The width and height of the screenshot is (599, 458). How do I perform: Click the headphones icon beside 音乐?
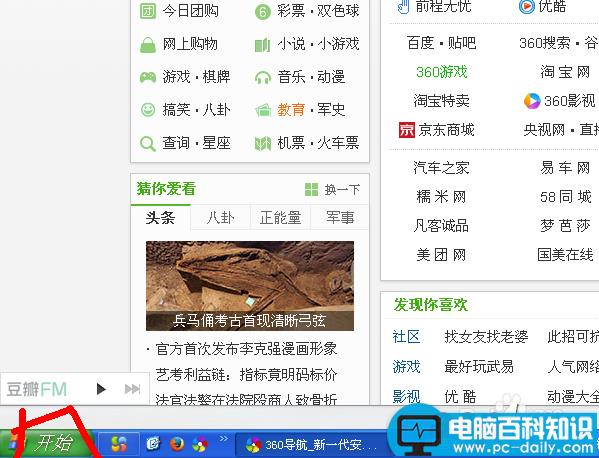coord(263,78)
